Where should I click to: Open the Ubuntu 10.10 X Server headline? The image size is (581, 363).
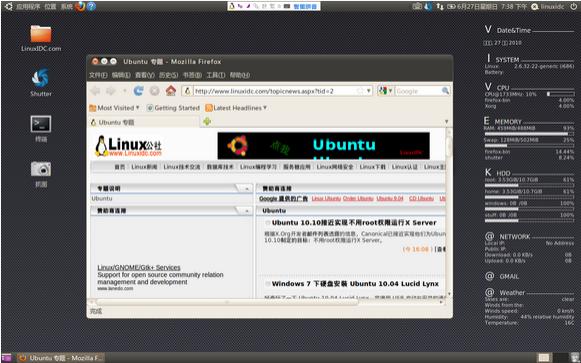354,223
